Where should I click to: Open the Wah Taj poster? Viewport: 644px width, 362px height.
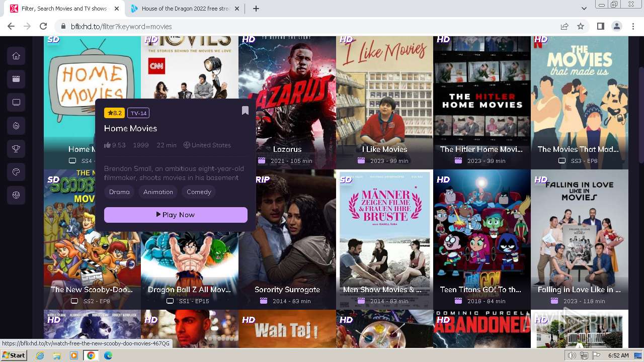click(287, 329)
